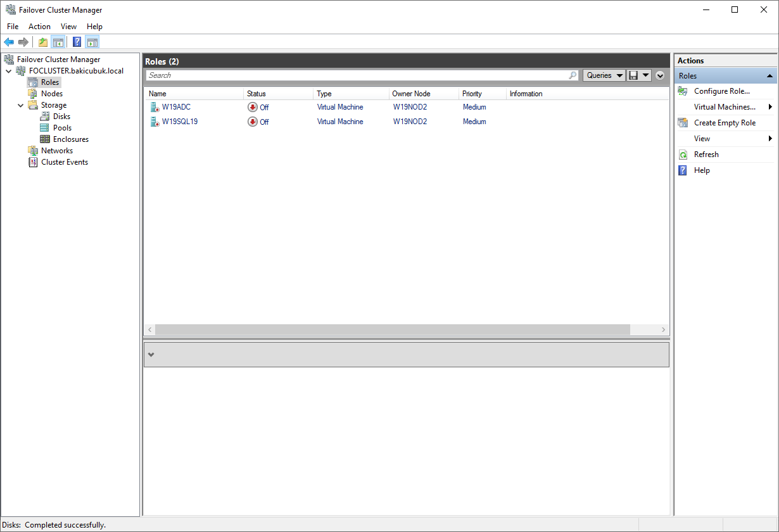This screenshot has width=779, height=532.
Task: Open the Action menu
Action: click(39, 27)
